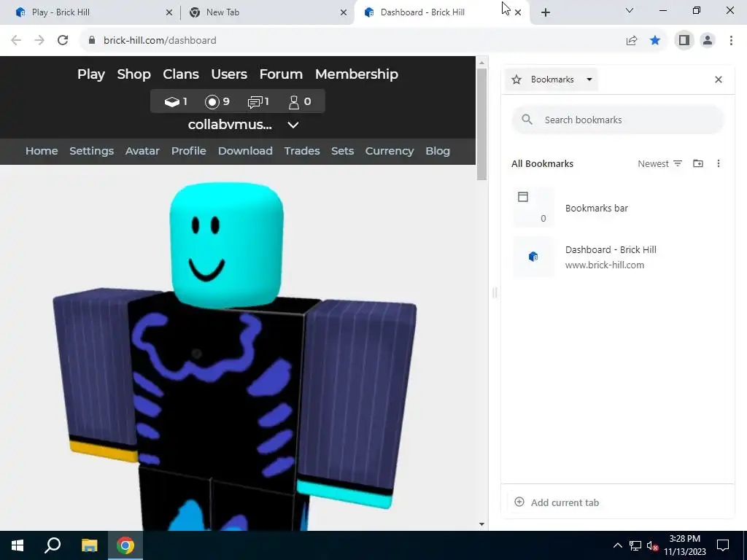Viewport: 747px width, 560px height.
Task: Open Shop in Brick Hill navigation
Action: point(134,74)
